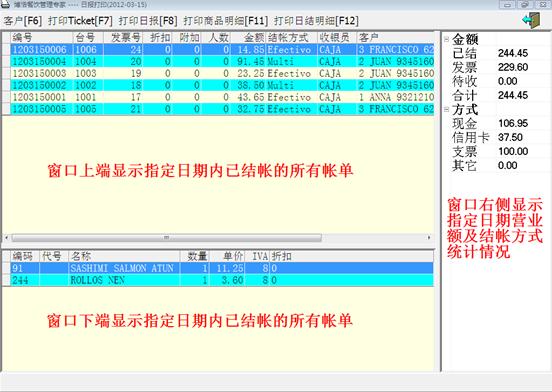
Task: Click left arrow of horizontal scrollbar
Action: (6, 238)
